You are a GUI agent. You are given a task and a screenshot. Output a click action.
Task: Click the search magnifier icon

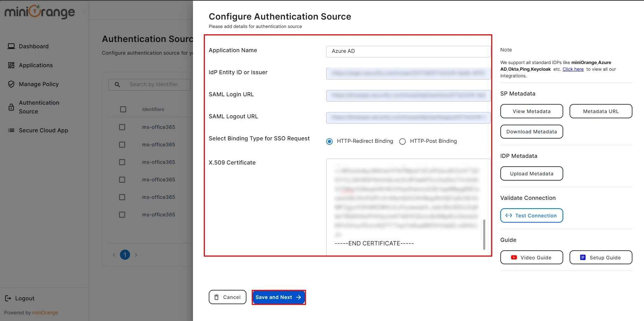pos(117,84)
